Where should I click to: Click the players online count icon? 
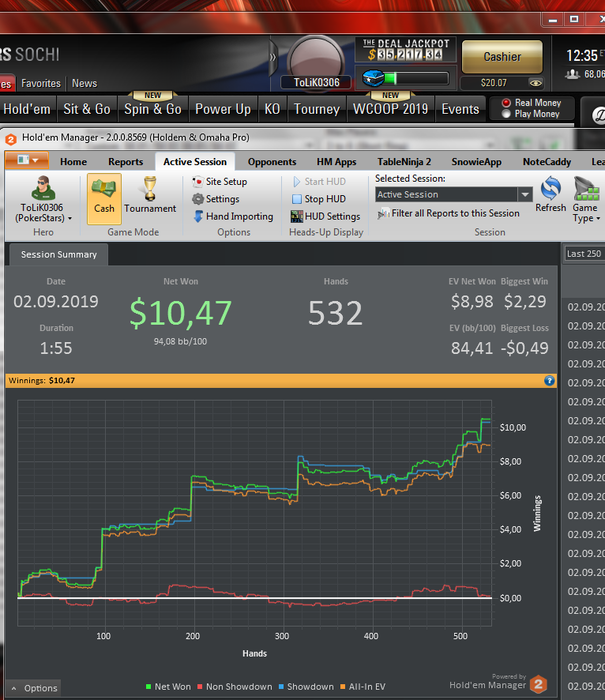pyautogui.click(x=572, y=74)
